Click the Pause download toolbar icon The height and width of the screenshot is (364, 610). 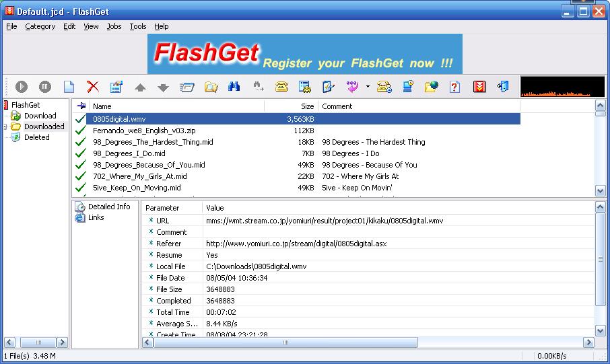click(45, 86)
